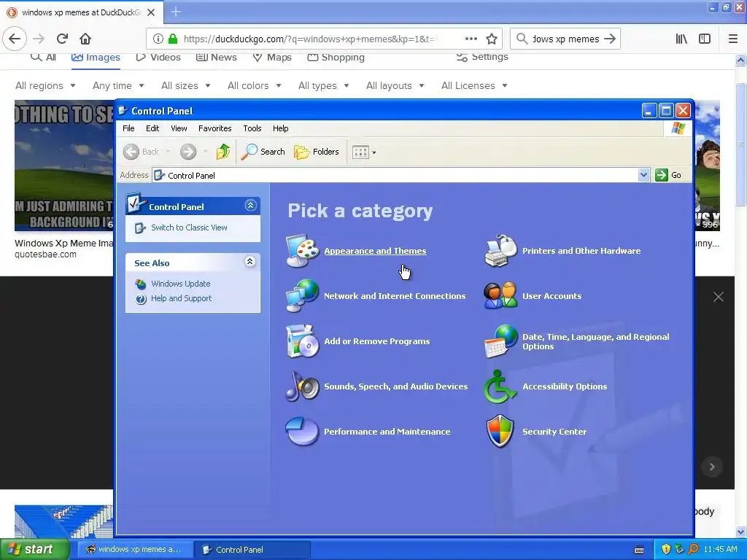Click the Up folder toolbar icon
This screenshot has height=560, width=747.
click(x=223, y=152)
